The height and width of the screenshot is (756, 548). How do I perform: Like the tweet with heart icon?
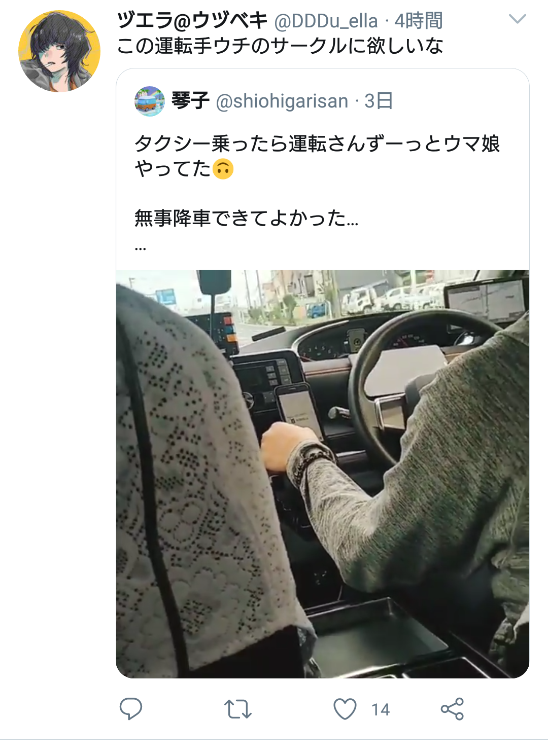[345, 709]
